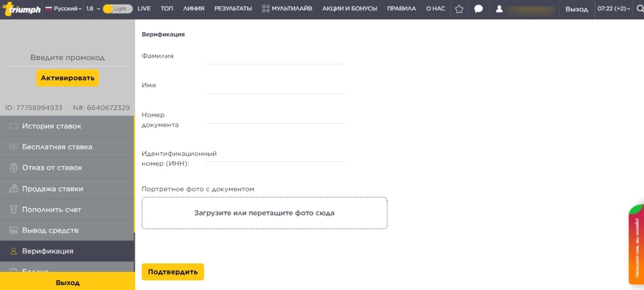Image resolution: width=644 pixels, height=290 pixels.
Task: Open the timezone dropdown 07:22 (+2)
Action: tap(614, 9)
